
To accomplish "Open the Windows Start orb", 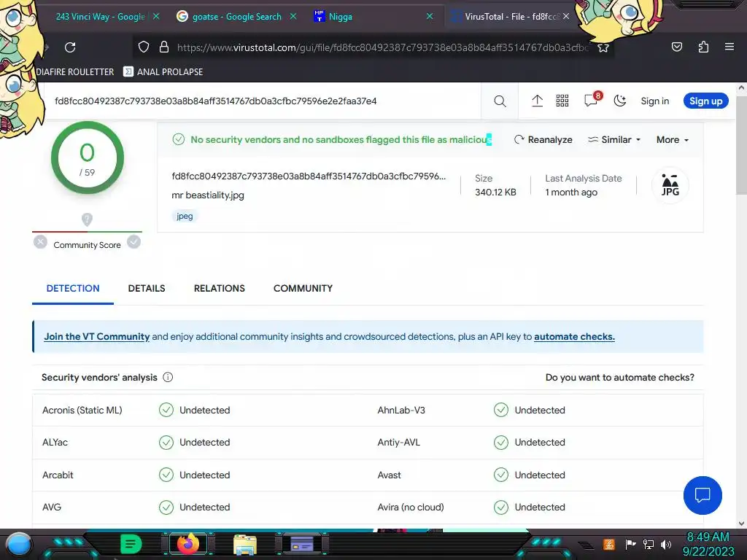I will (19, 545).
